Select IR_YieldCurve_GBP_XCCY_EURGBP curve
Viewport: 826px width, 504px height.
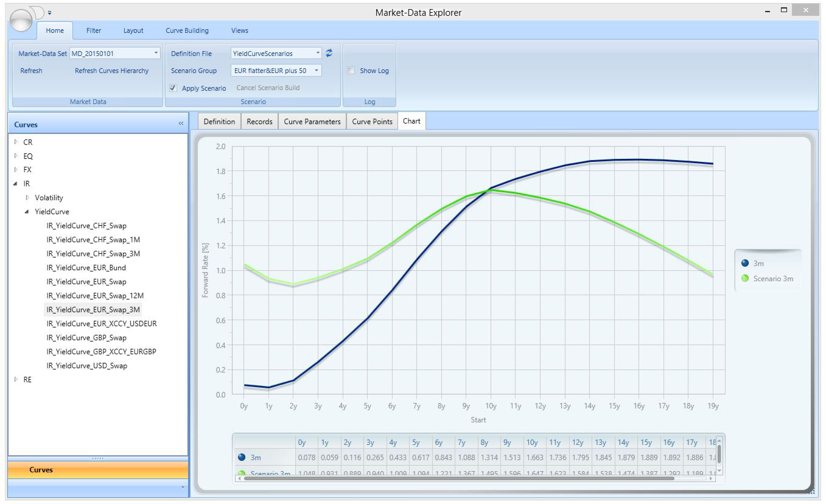[x=102, y=352]
